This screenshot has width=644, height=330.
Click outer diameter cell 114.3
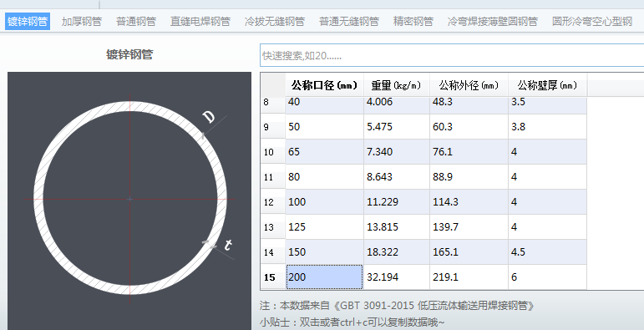tap(469, 202)
